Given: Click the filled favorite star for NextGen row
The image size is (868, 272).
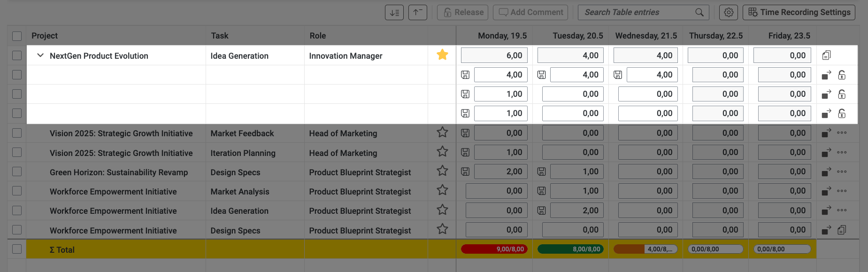Looking at the screenshot, I should [442, 55].
